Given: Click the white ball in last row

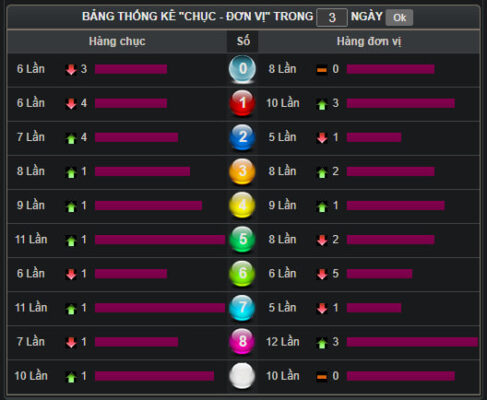Looking at the screenshot, I should tap(242, 376).
